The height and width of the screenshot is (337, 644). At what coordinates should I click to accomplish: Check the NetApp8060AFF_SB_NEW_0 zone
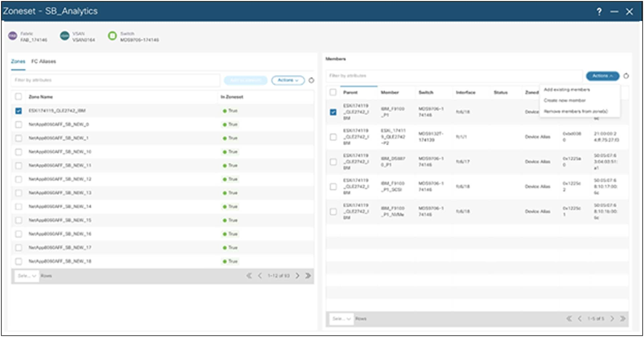click(19, 124)
